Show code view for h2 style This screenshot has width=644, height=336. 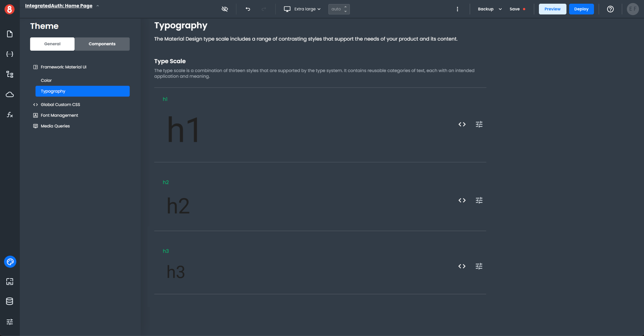tap(462, 200)
